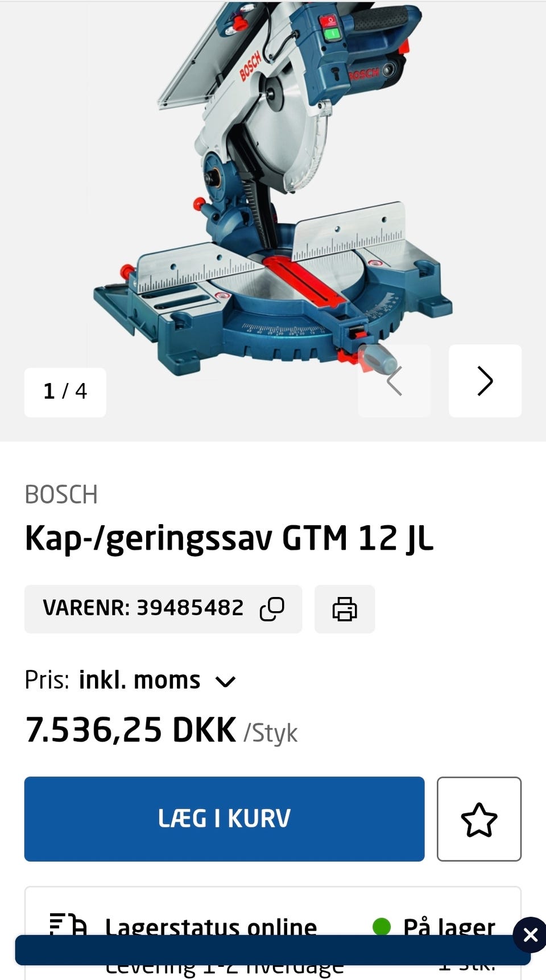546x980 pixels.
Task: Click the Pris: label
Action: tap(47, 680)
